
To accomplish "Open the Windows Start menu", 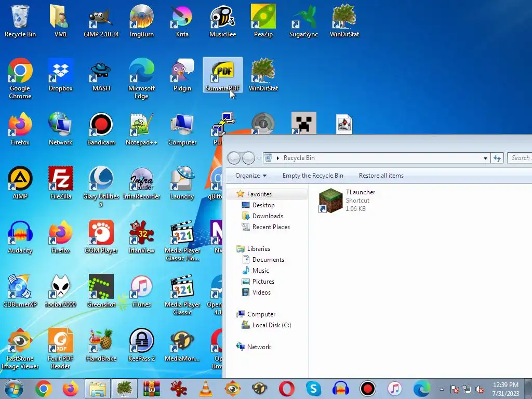I will point(14,389).
